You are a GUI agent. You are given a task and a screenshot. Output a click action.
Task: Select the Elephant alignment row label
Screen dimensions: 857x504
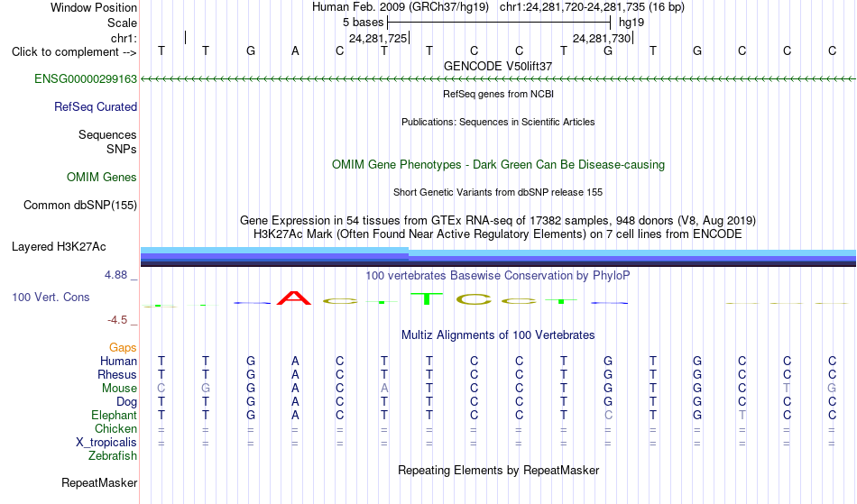114,415
